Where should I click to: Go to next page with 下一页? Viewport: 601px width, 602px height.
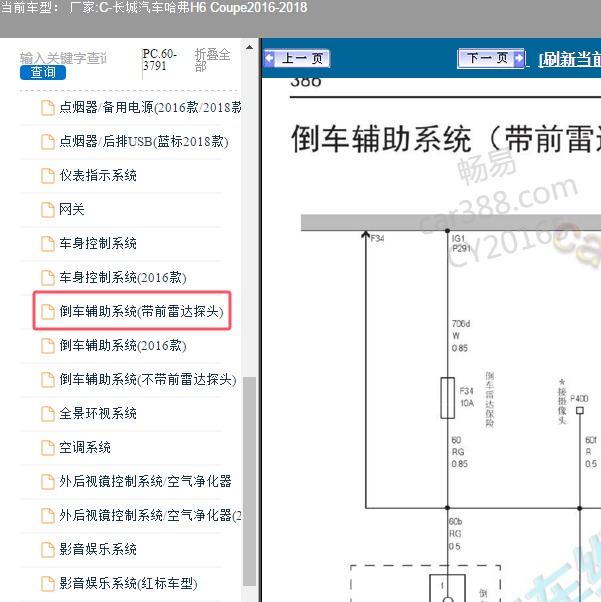coord(491,58)
